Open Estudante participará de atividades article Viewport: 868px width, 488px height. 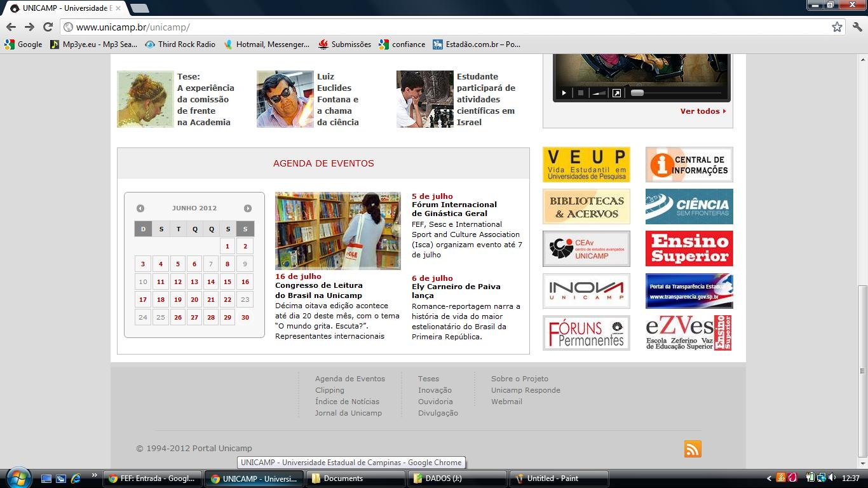(486, 99)
